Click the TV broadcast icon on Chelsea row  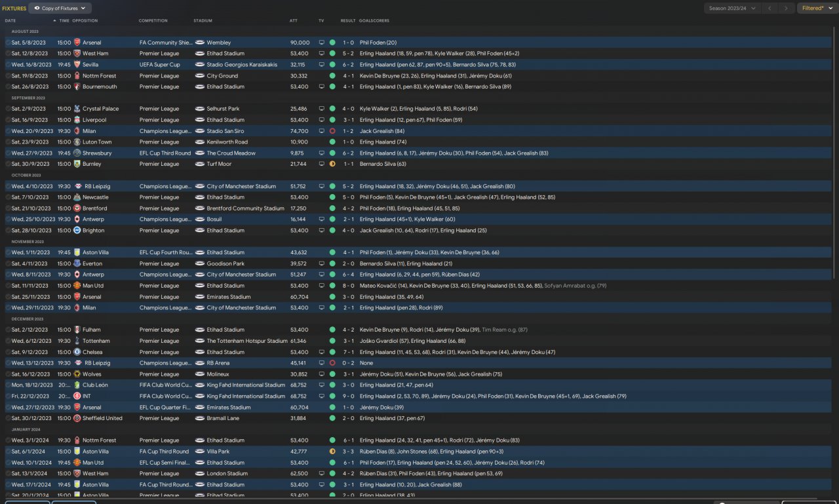pos(322,352)
